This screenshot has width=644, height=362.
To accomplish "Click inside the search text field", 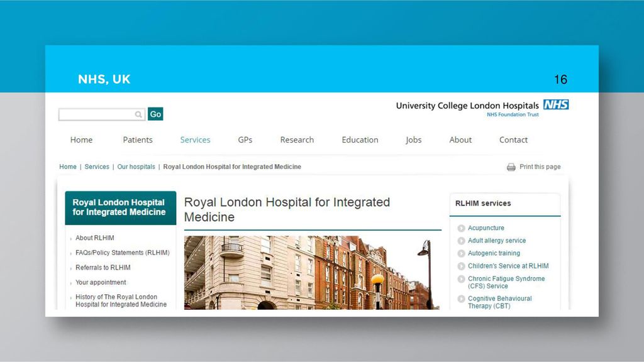I will click(97, 114).
